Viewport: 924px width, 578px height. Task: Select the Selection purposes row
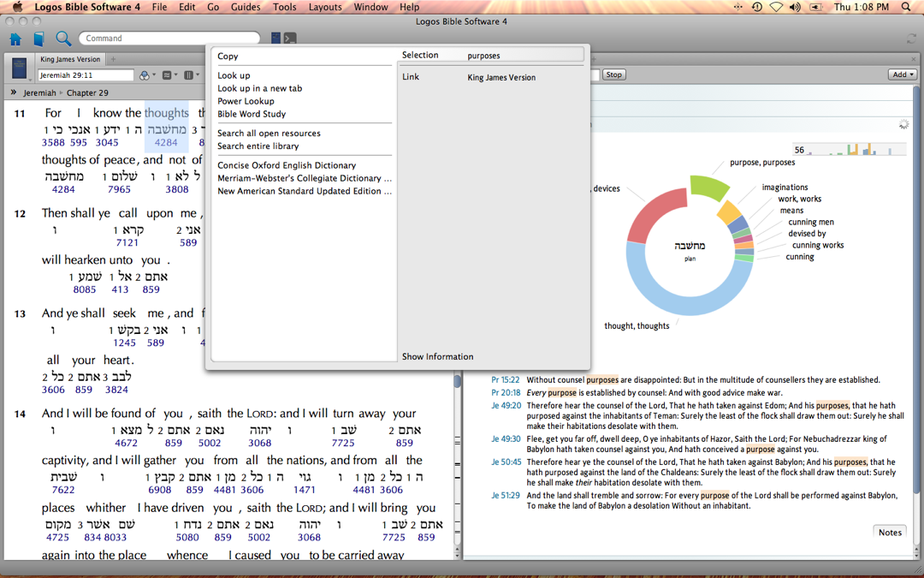pos(493,55)
